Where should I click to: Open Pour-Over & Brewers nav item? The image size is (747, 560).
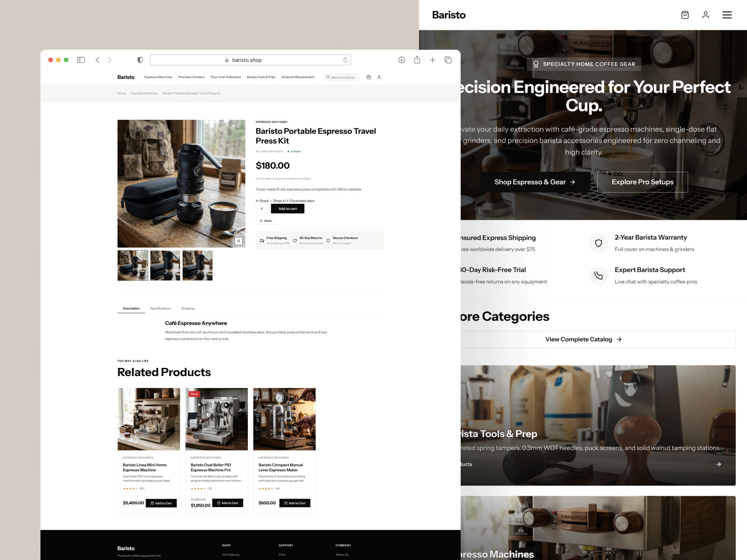[x=226, y=77]
